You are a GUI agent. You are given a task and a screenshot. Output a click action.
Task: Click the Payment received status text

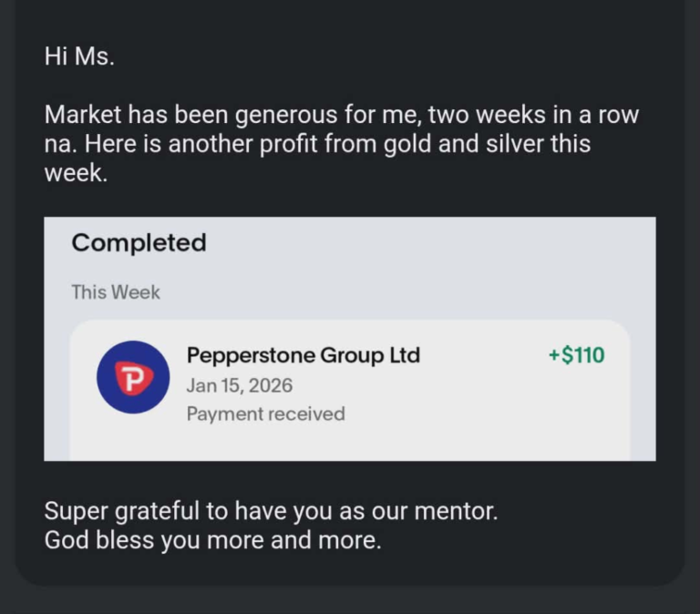tap(265, 414)
